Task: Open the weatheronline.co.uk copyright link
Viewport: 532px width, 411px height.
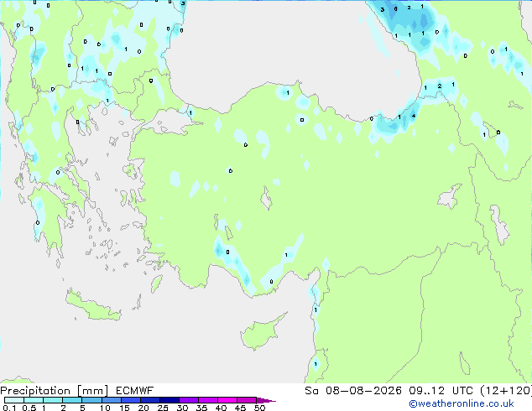Action: pyautogui.click(x=462, y=403)
